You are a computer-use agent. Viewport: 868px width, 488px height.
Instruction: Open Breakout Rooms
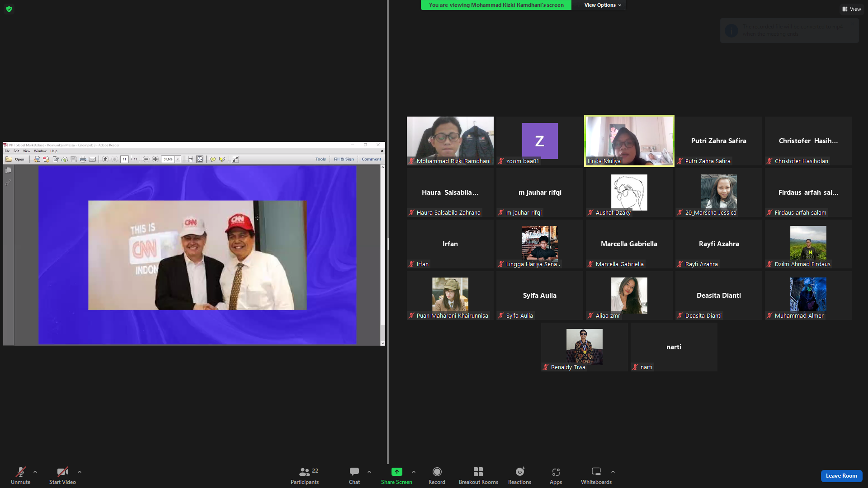(478, 476)
